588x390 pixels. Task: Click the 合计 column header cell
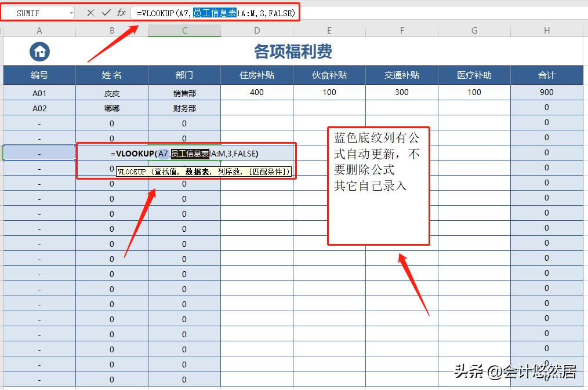[546, 75]
